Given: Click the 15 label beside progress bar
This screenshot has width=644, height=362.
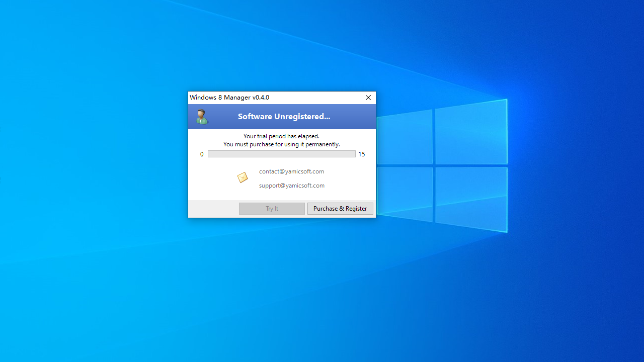Looking at the screenshot, I should pos(362,154).
